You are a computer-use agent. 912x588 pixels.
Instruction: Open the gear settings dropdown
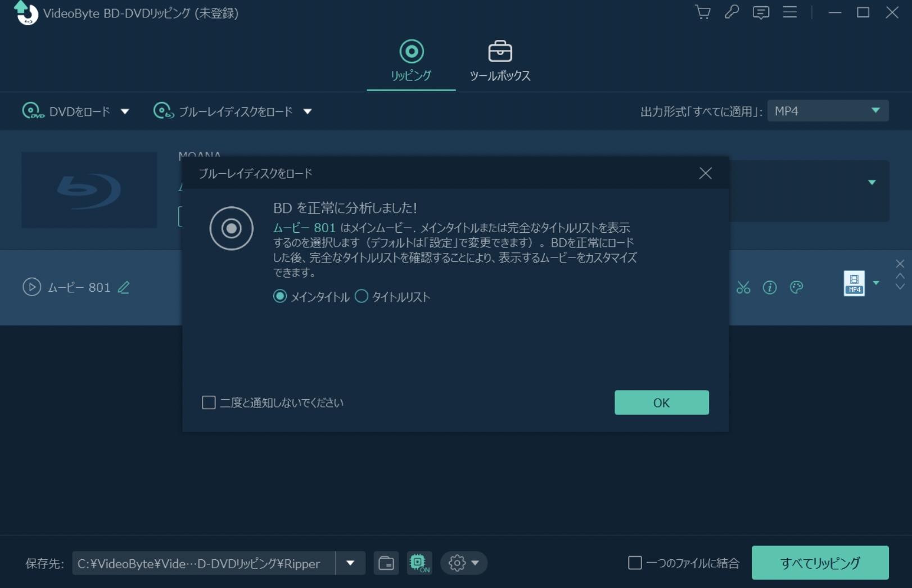point(464,563)
